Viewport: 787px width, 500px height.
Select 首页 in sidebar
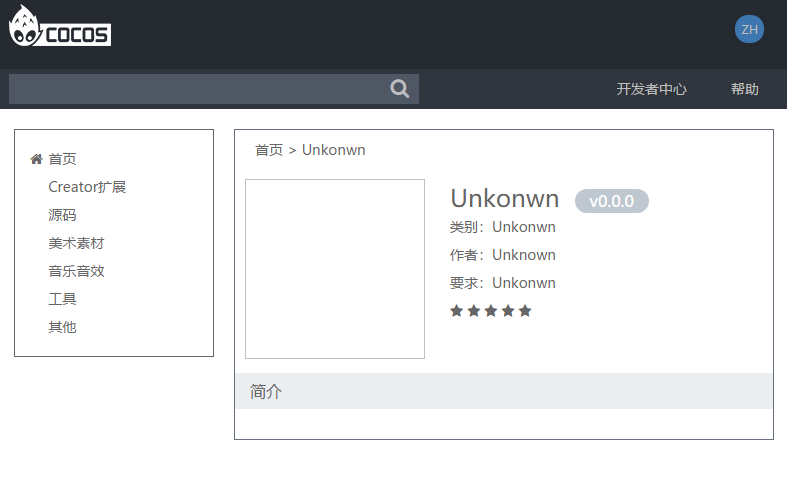point(62,159)
